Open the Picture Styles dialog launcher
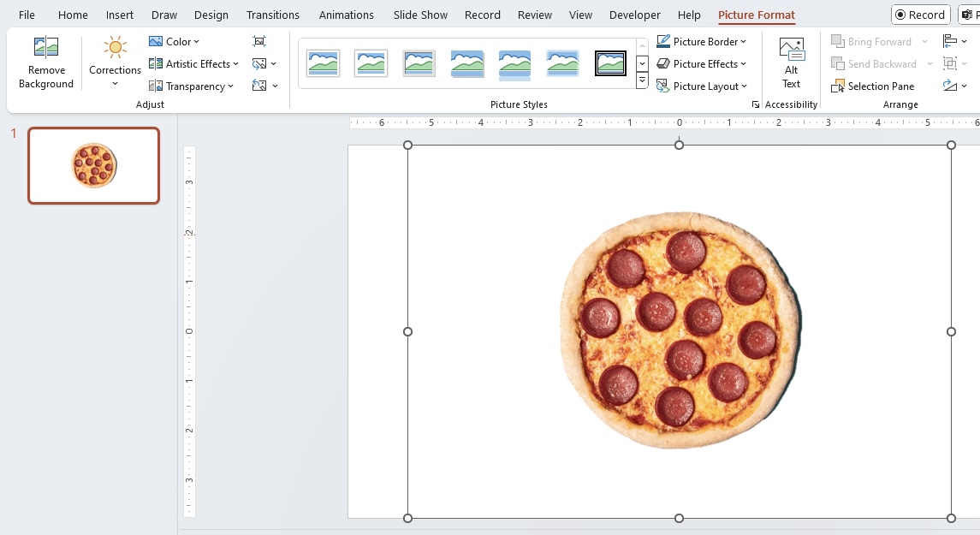 click(x=755, y=105)
